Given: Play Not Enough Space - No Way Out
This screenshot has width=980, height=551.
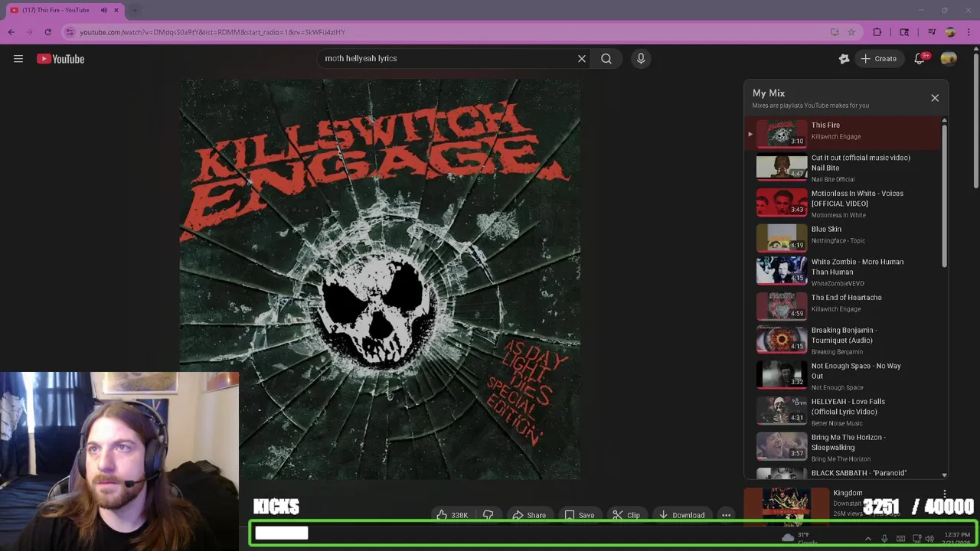Looking at the screenshot, I should point(844,376).
